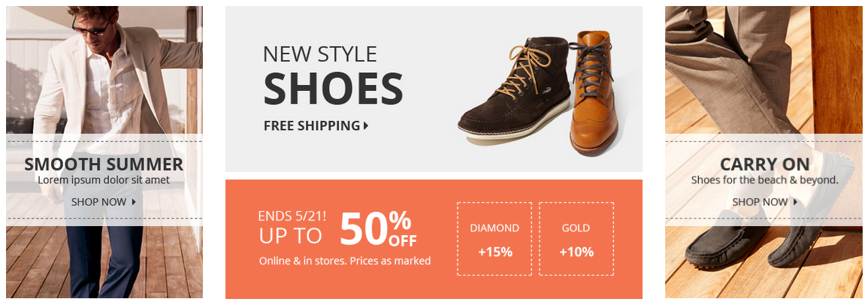This screenshot has height=305, width=868.
Task: Click the arrow next to Carry On's SHOP NOW
Action: [796, 202]
